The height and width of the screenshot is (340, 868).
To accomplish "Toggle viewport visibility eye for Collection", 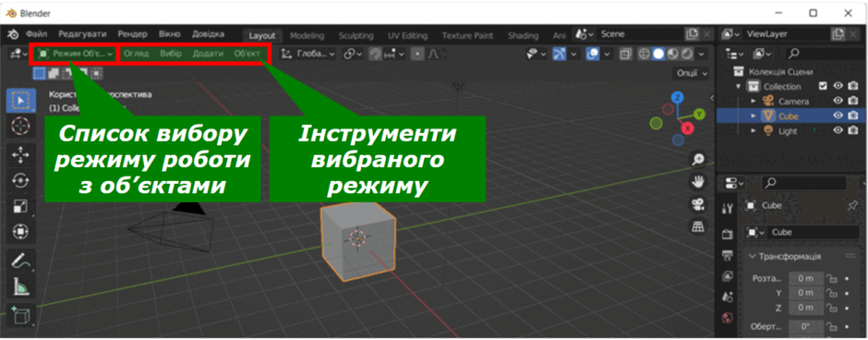I will click(x=838, y=86).
